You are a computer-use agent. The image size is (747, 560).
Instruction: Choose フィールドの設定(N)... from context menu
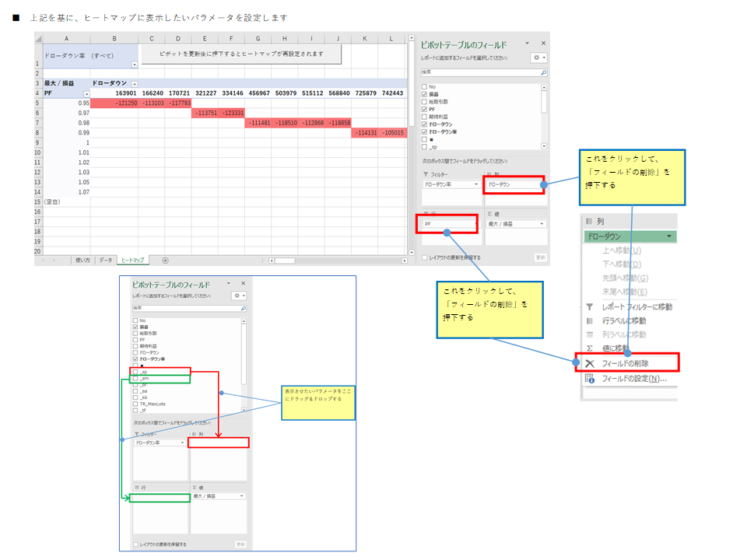634,379
